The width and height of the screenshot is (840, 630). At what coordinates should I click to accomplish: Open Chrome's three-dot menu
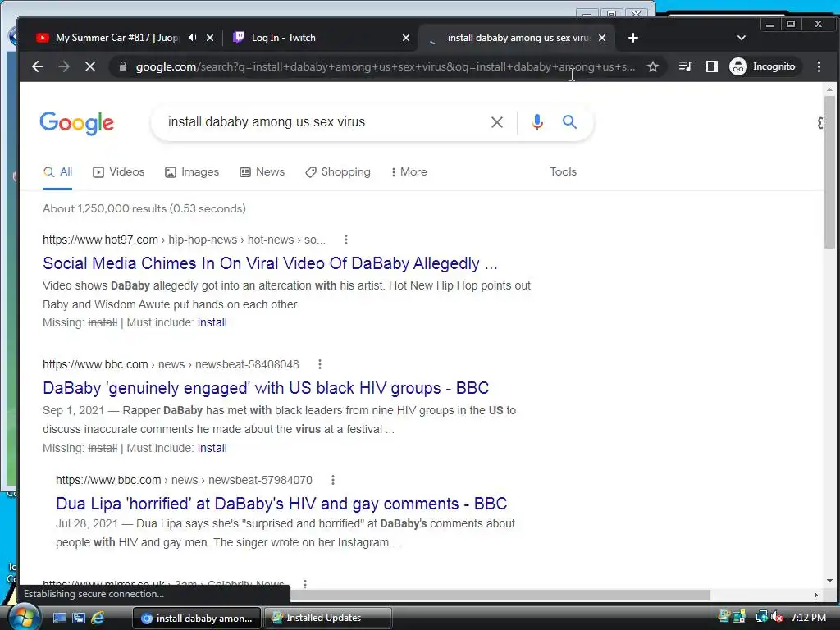[x=819, y=66]
